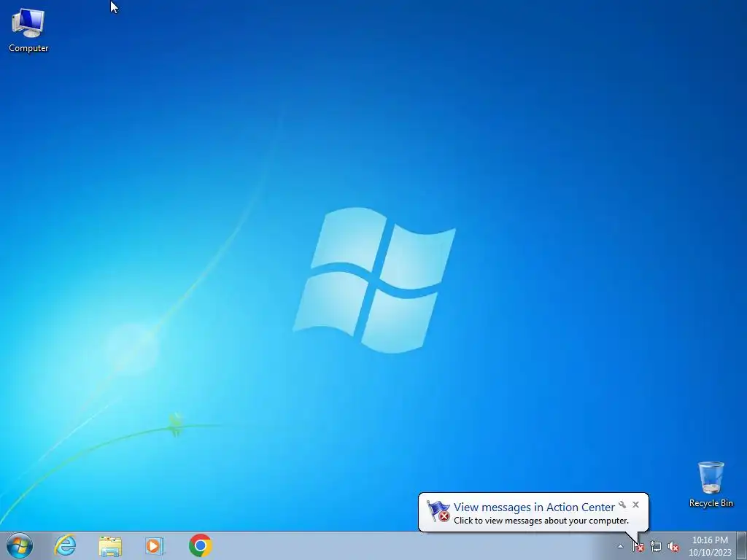The width and height of the screenshot is (747, 560).
Task: Click the Show desktop strip beside the clock
Action: [x=741, y=545]
